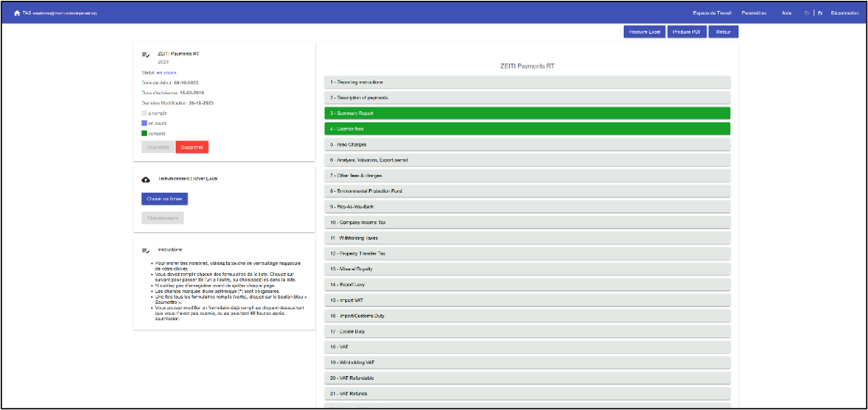Screen dimensions: 868x410
Task: Click the 'complet' green legend swatch
Action: [144, 133]
